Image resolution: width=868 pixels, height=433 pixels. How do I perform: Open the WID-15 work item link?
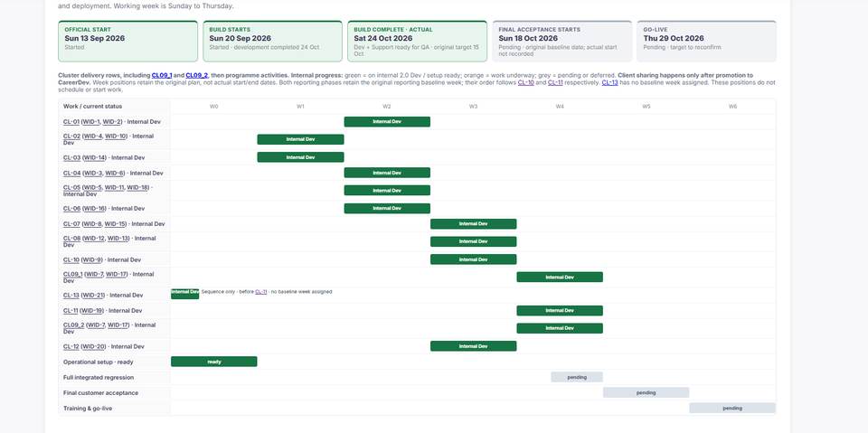[x=115, y=224]
